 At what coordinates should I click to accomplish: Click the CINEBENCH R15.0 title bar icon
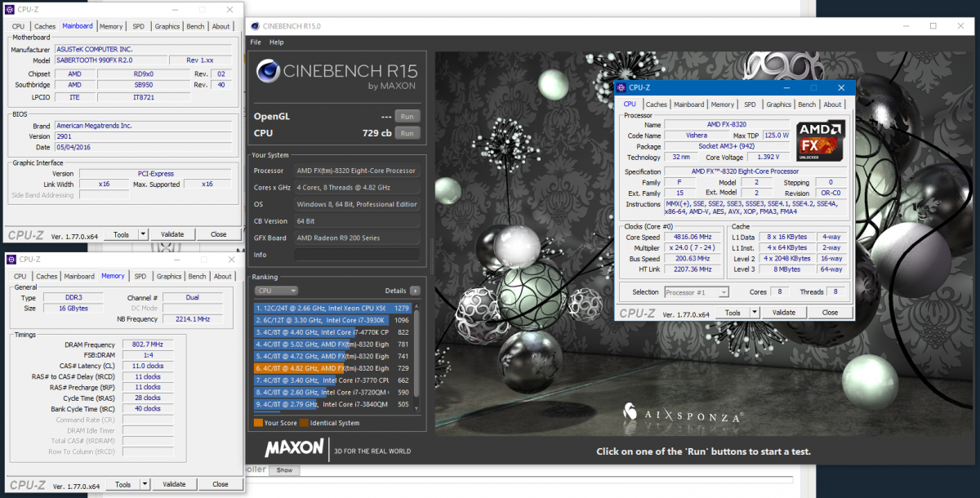(255, 26)
